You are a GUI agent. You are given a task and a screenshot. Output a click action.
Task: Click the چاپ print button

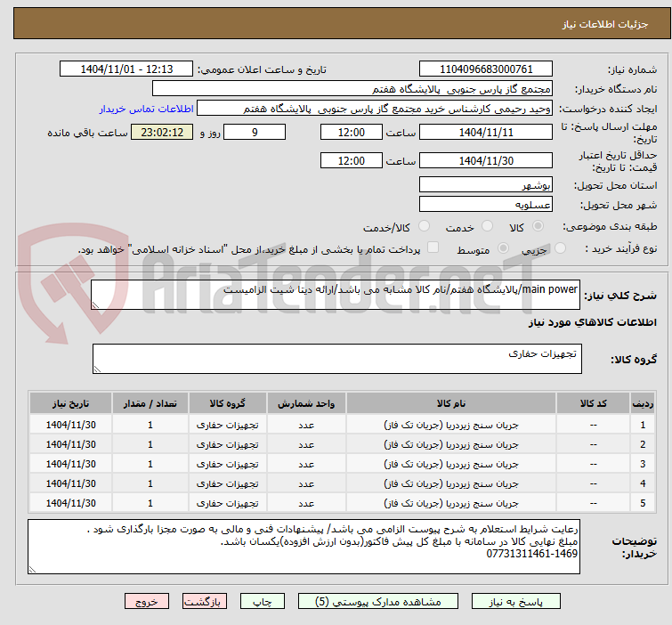point(263,602)
